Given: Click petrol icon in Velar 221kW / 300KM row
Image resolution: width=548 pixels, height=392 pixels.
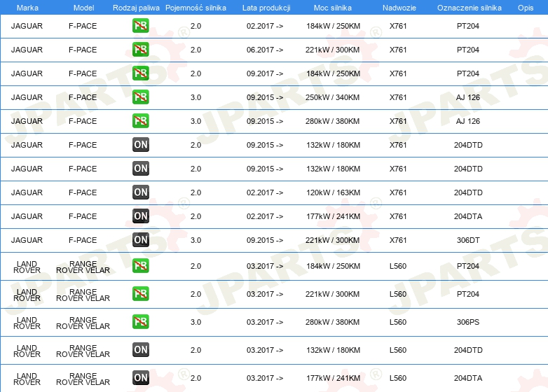Looking at the screenshot, I should tap(141, 294).
